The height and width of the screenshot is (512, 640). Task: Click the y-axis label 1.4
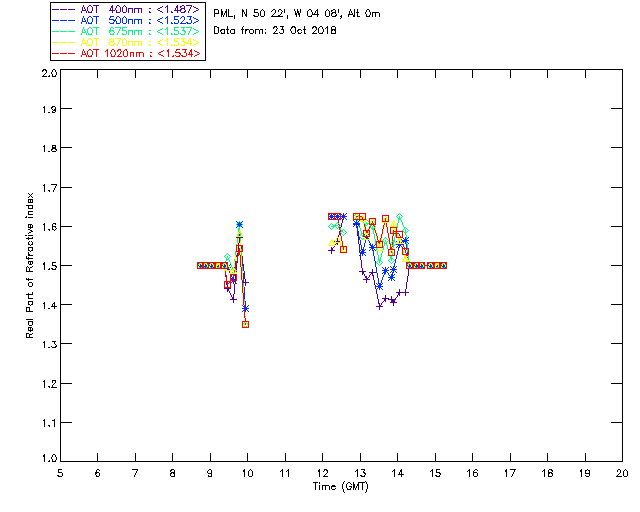[x=49, y=305]
